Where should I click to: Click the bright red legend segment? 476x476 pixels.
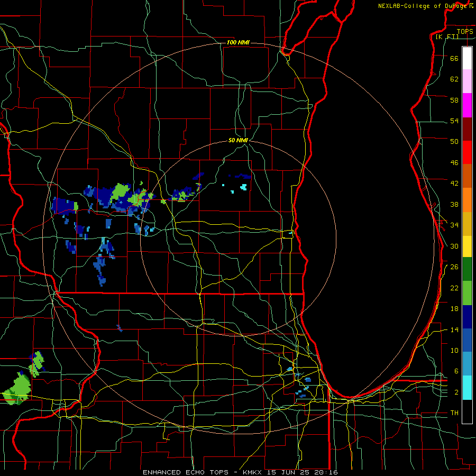pyautogui.click(x=467, y=152)
